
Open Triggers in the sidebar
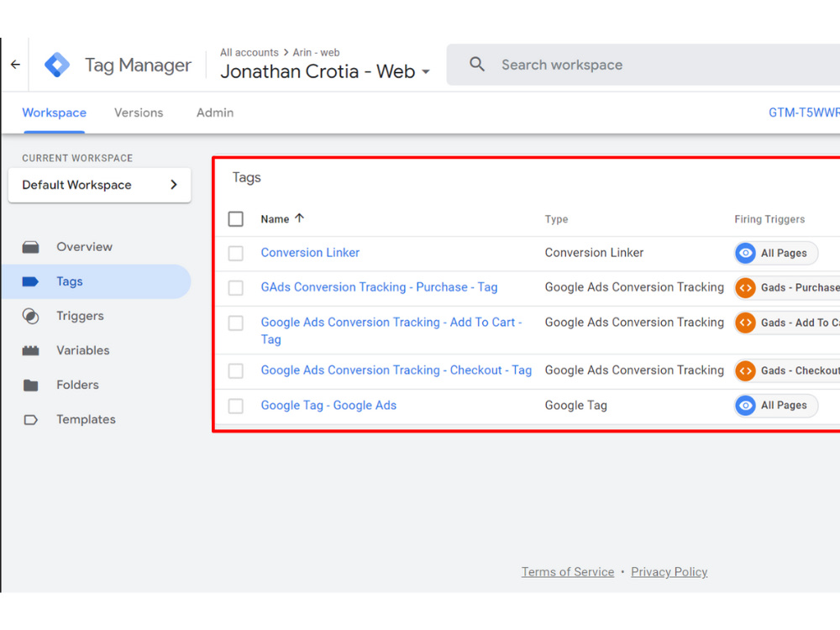point(81,316)
